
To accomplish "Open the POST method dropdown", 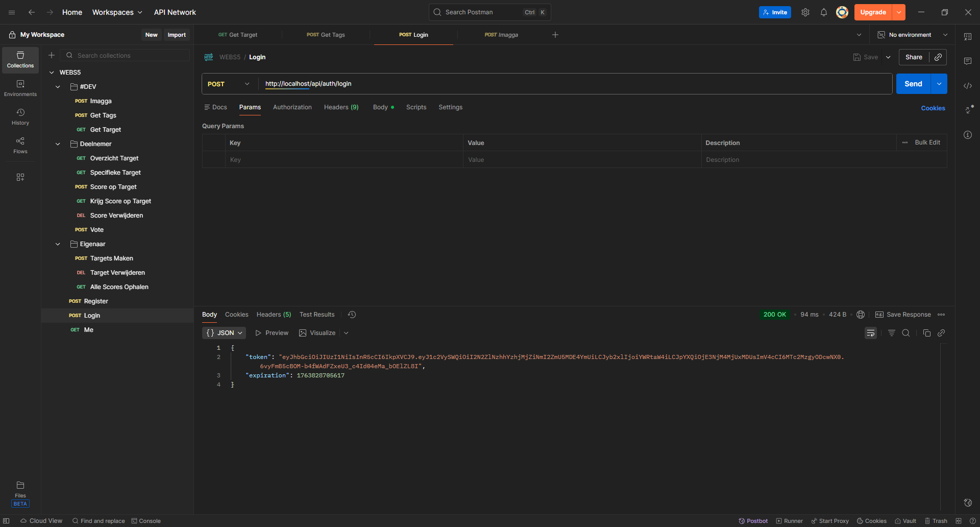I will point(229,84).
